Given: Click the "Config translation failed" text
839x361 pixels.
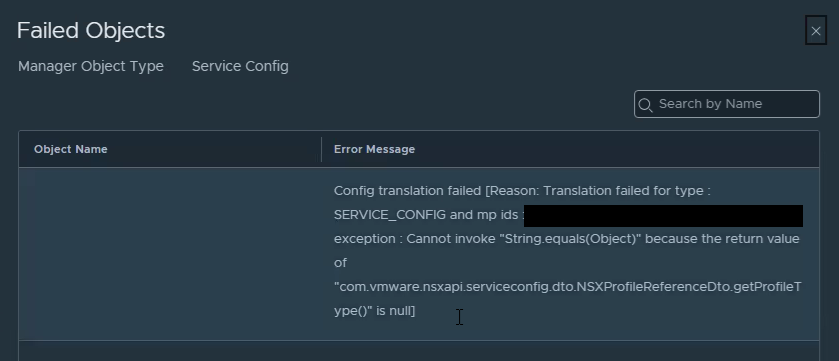Looking at the screenshot, I should [x=408, y=191].
